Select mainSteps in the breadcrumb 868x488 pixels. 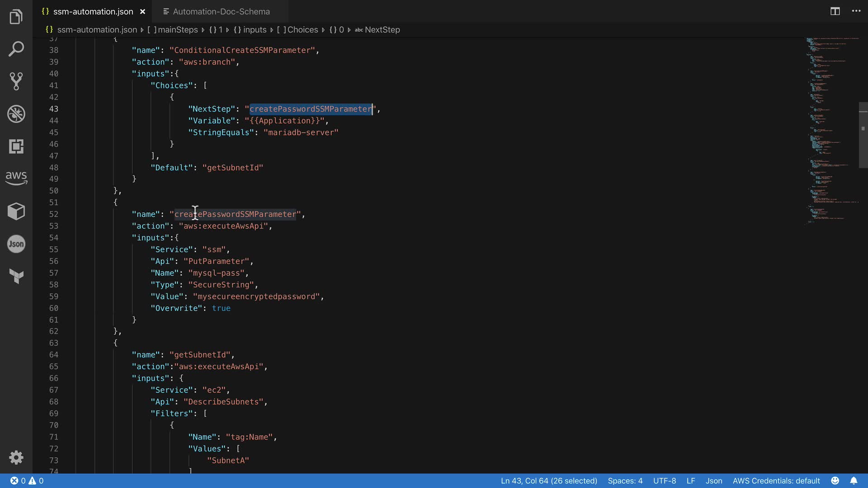pos(178,30)
